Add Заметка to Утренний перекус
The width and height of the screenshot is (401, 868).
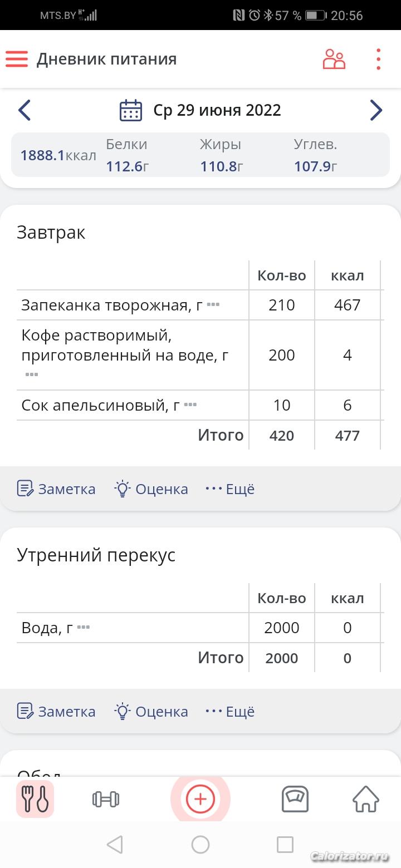[56, 712]
